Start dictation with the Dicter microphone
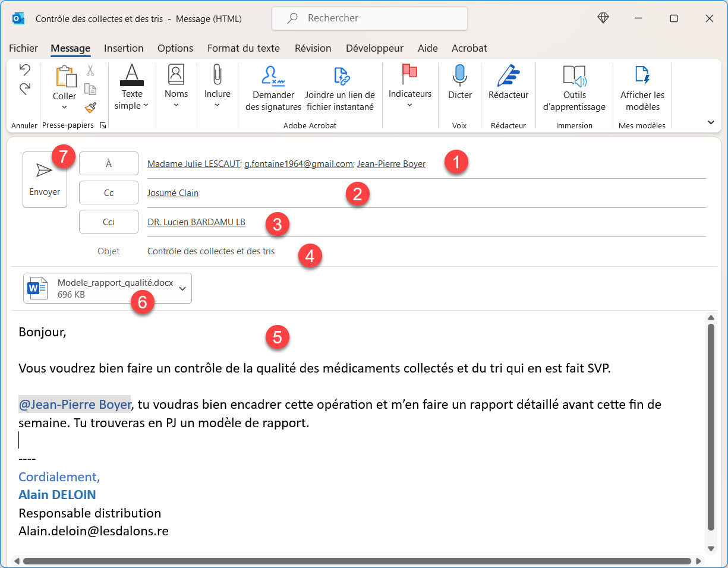Viewport: 728px width, 568px height. point(459,83)
